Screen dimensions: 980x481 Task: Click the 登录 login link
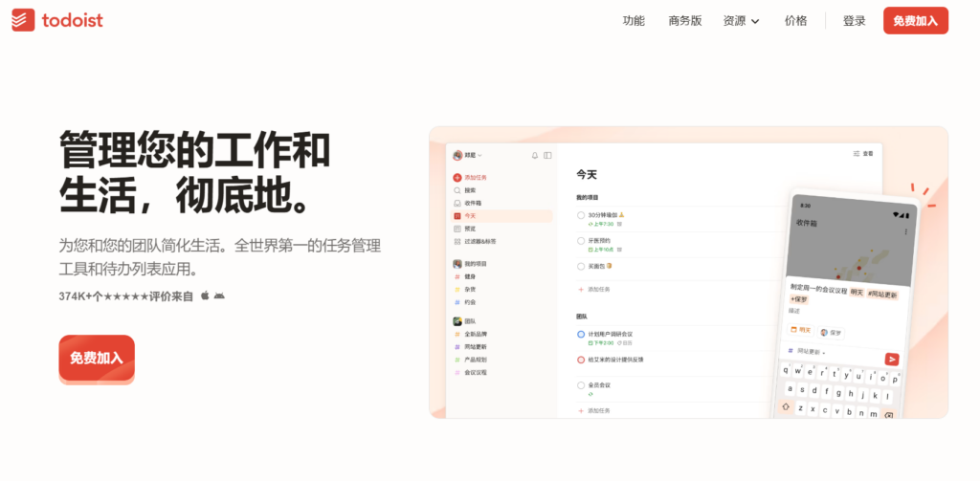pyautogui.click(x=854, y=21)
